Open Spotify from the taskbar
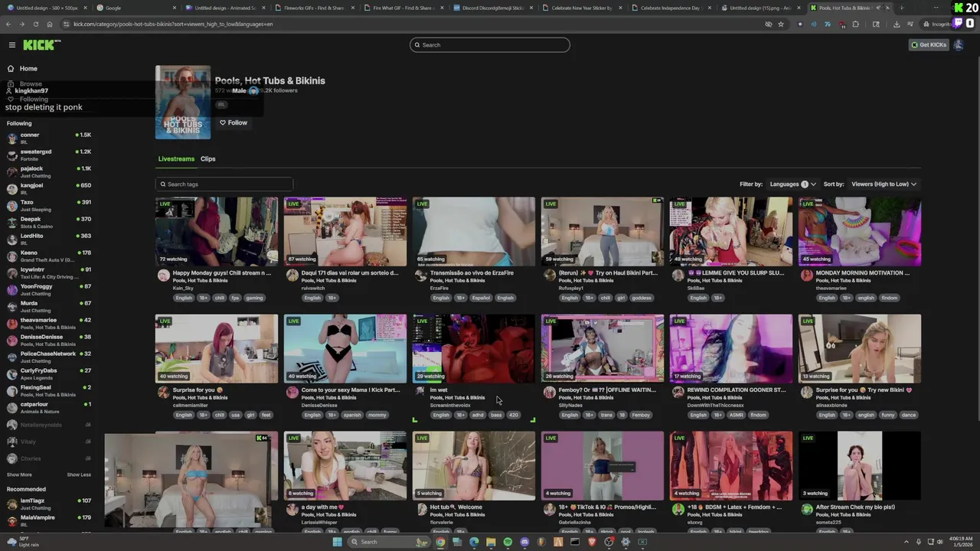The height and width of the screenshot is (551, 980). coord(508,542)
